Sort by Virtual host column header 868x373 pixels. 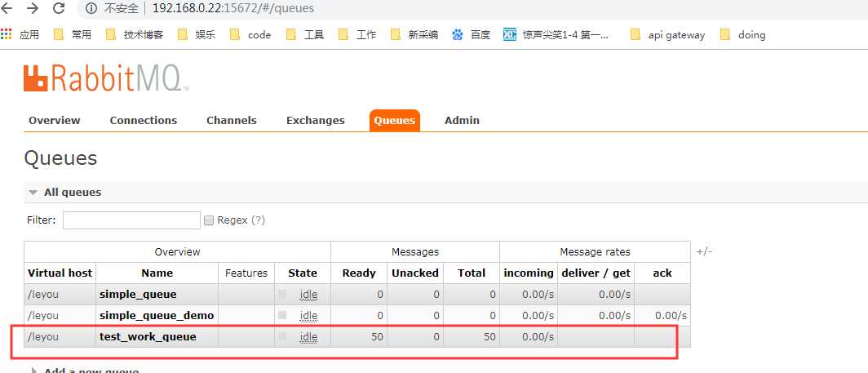click(60, 273)
